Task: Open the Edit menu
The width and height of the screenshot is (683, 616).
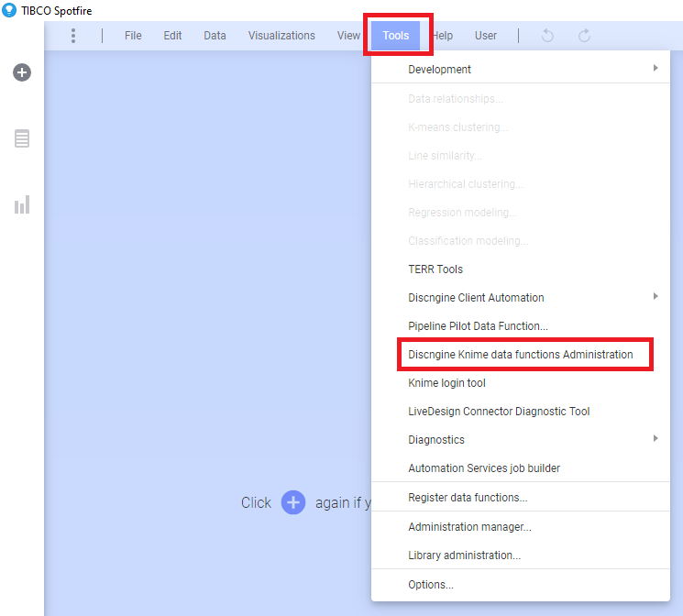Action: coord(172,36)
